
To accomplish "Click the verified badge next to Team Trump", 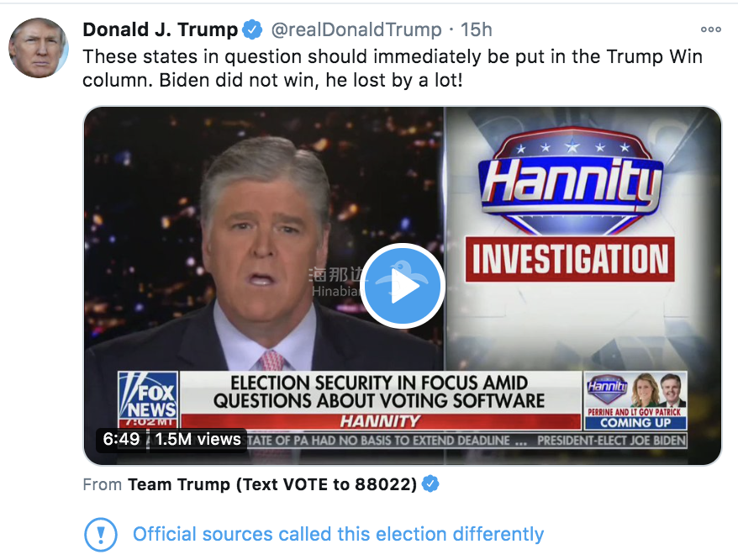I will coord(430,484).
